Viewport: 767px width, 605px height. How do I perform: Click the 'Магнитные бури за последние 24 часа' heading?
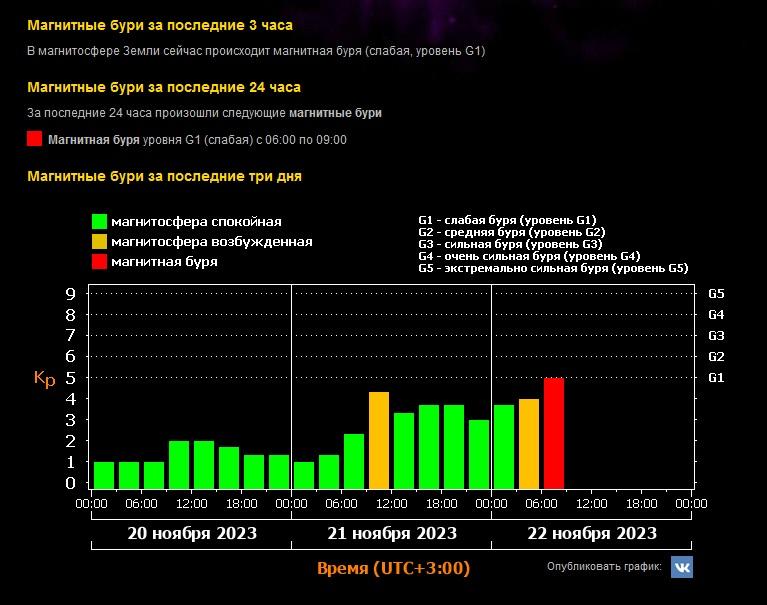164,87
